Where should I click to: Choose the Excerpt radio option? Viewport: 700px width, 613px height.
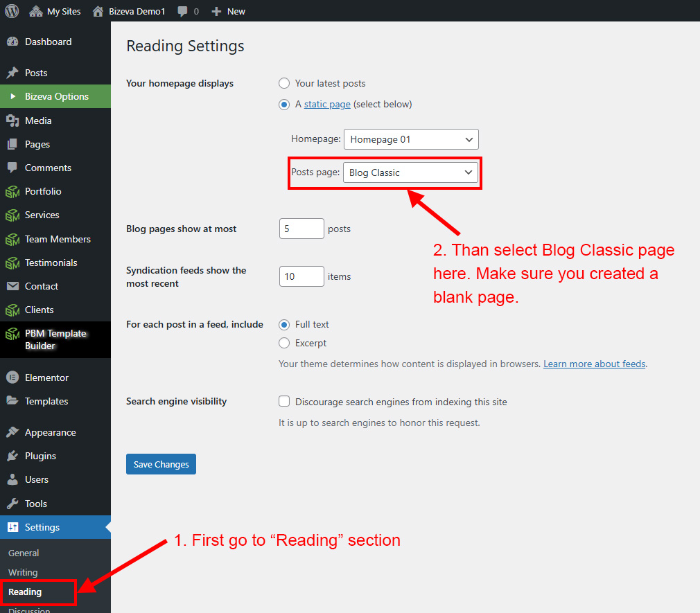(284, 343)
